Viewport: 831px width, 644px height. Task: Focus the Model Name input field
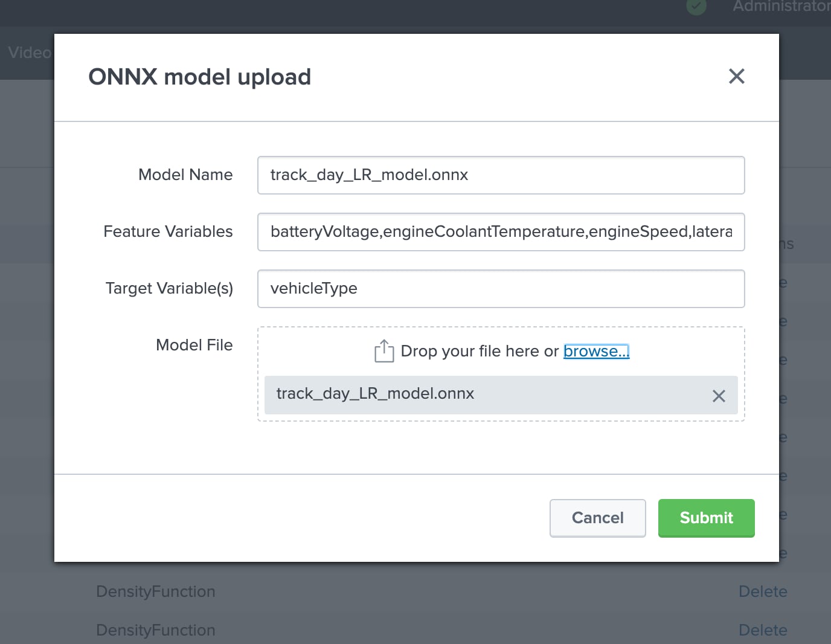tap(501, 175)
